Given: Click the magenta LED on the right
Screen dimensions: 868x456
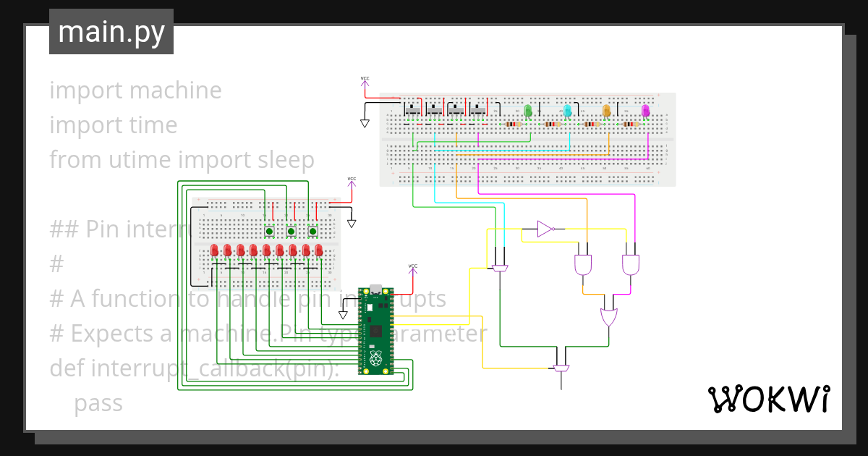Looking at the screenshot, I should tap(645, 111).
